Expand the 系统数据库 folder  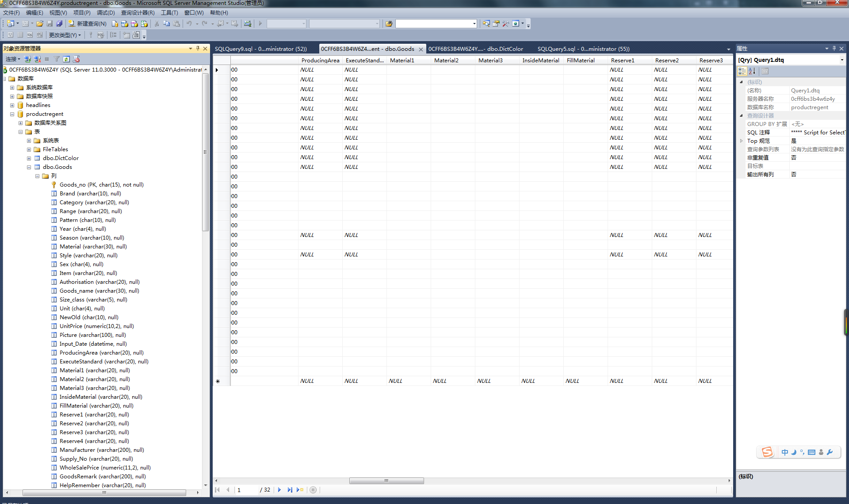pyautogui.click(x=12, y=88)
